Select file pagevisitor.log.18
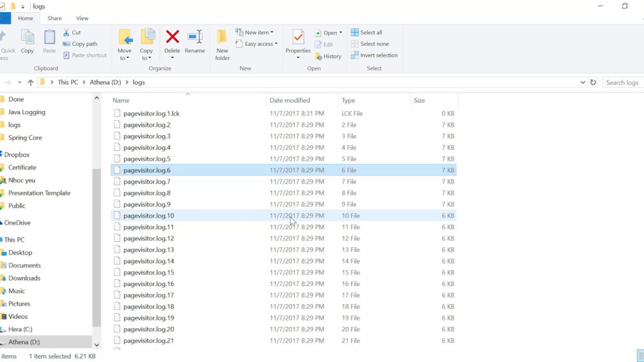Viewport: 644px width, 362px height. click(284, 306)
